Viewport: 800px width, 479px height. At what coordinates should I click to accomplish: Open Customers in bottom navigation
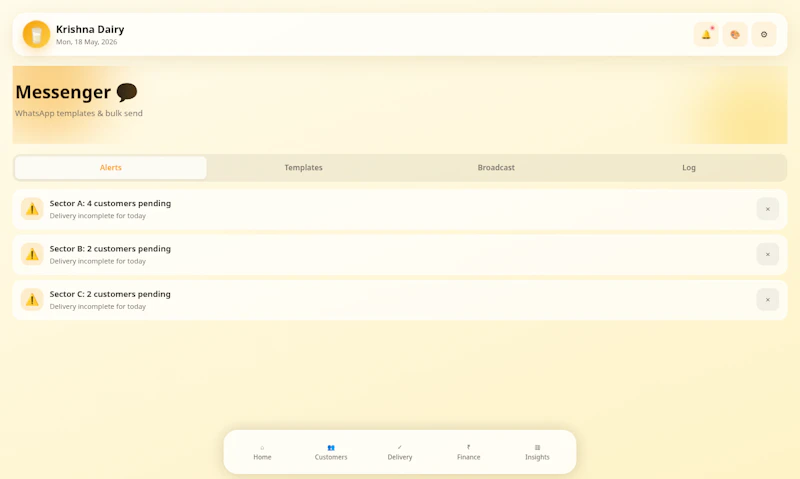click(331, 452)
